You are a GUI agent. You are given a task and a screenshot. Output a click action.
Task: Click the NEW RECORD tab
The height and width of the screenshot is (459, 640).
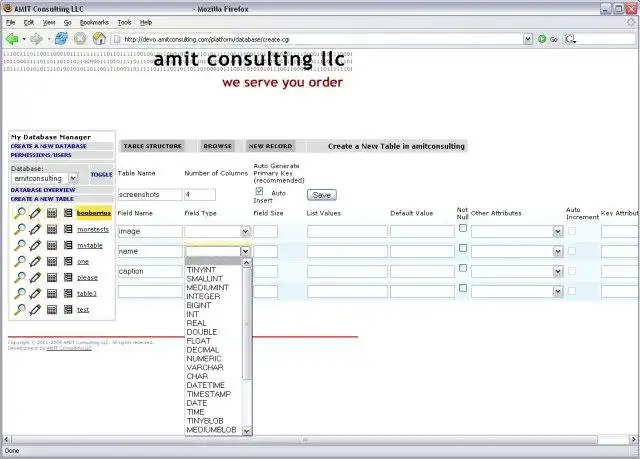point(271,146)
